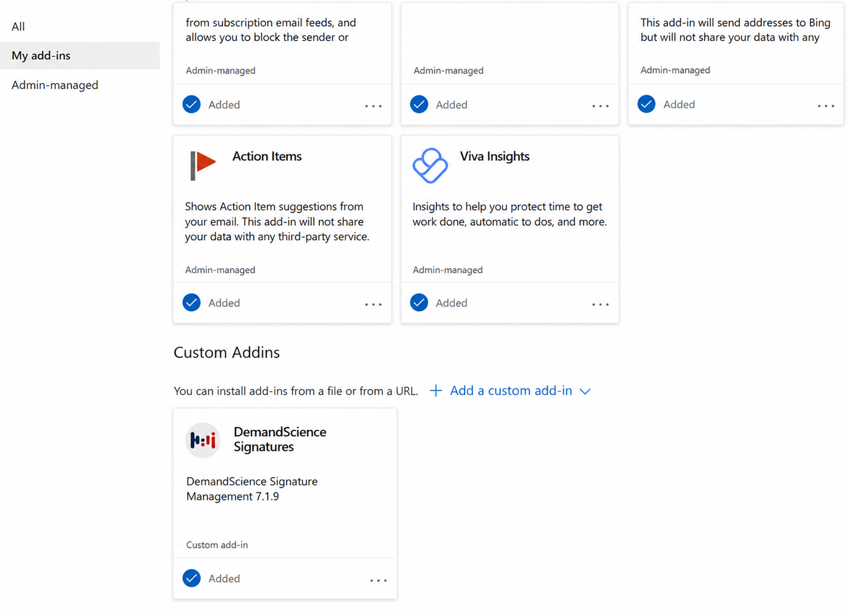Open the Viva Insights title link
The height and width of the screenshot is (616, 848).
point(495,156)
